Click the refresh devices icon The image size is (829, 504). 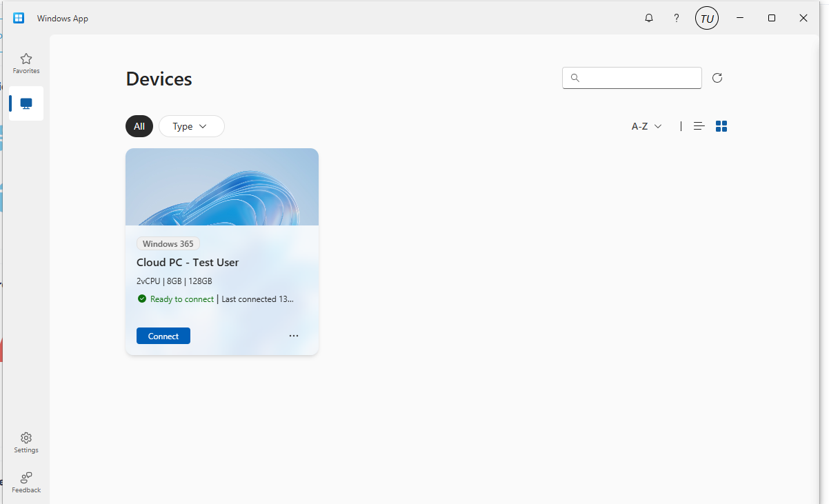pyautogui.click(x=717, y=78)
